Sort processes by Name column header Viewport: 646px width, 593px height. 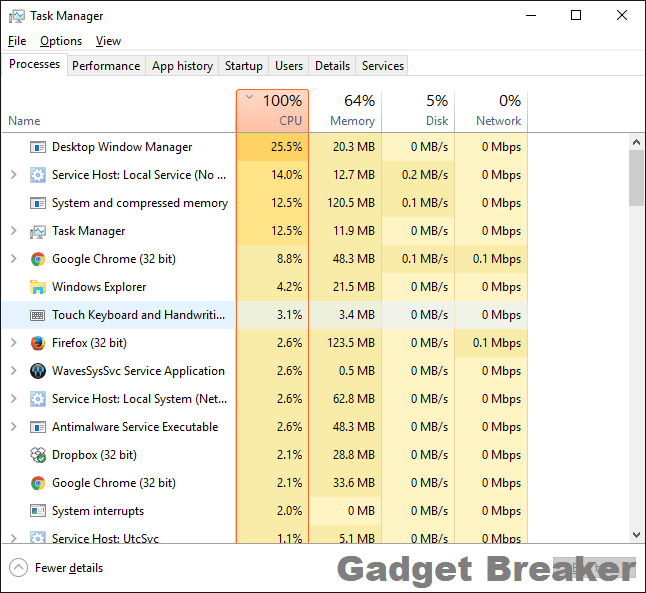pos(24,121)
